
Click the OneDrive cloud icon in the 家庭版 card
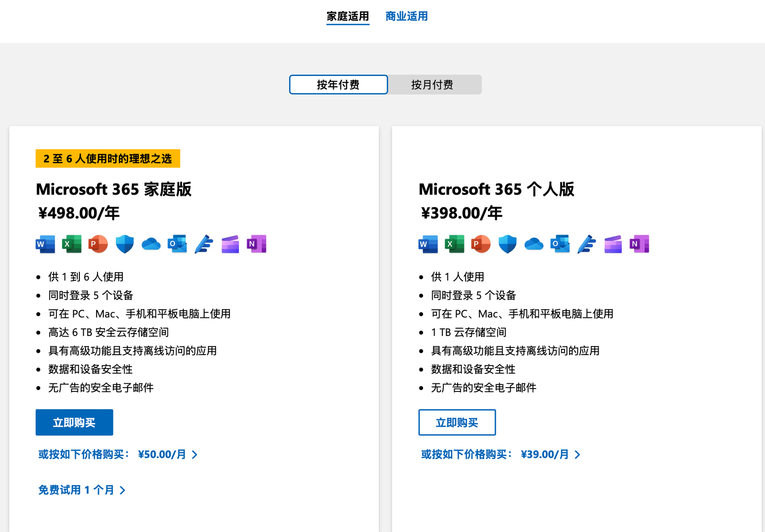[x=151, y=244]
